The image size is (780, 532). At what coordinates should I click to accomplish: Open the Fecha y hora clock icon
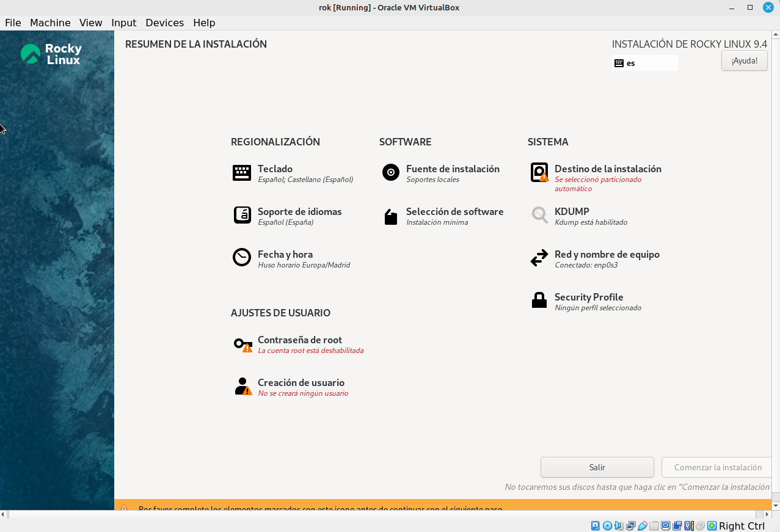pos(242,257)
